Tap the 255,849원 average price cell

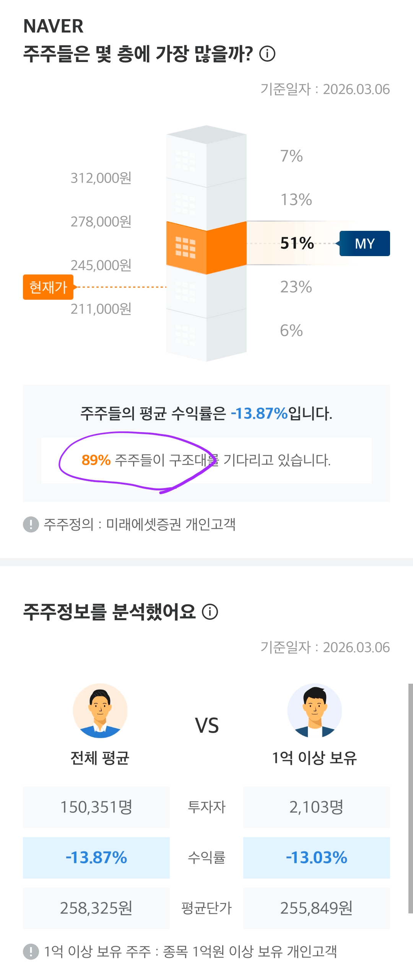[x=317, y=908]
